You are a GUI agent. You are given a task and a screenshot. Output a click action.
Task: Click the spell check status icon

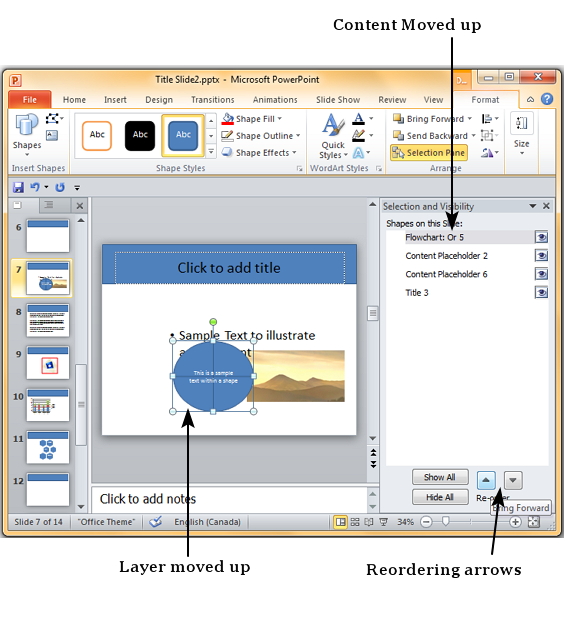click(x=156, y=522)
